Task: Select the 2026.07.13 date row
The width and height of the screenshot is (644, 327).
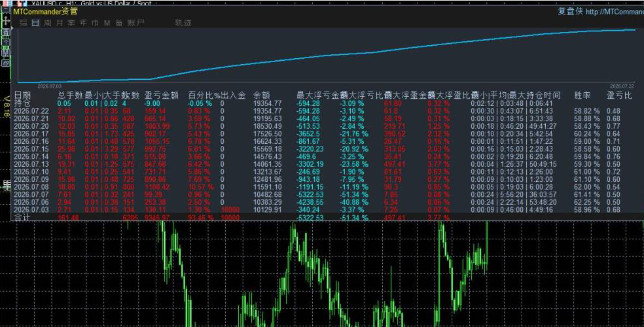Action: point(31,164)
